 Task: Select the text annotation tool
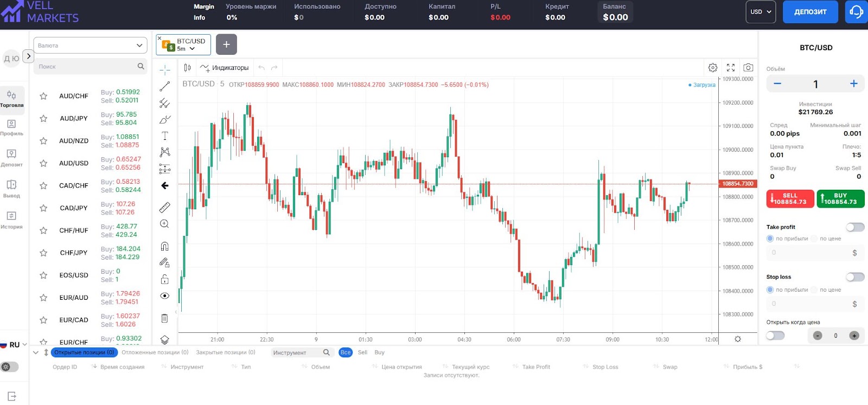165,136
